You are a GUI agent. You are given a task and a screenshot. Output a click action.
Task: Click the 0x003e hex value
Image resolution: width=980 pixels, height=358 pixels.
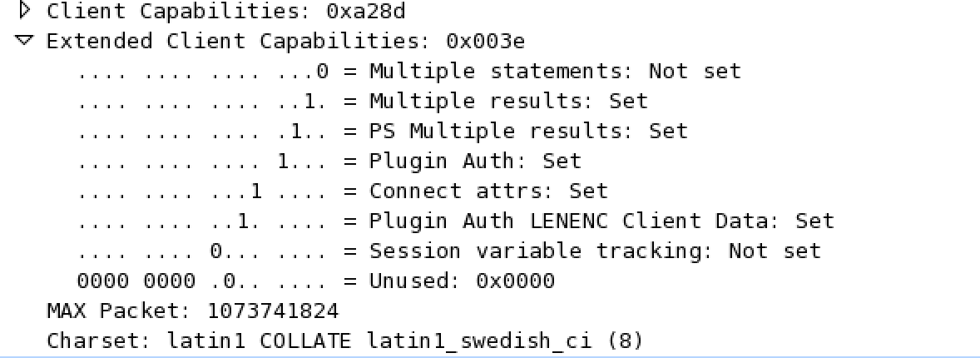[x=485, y=41]
